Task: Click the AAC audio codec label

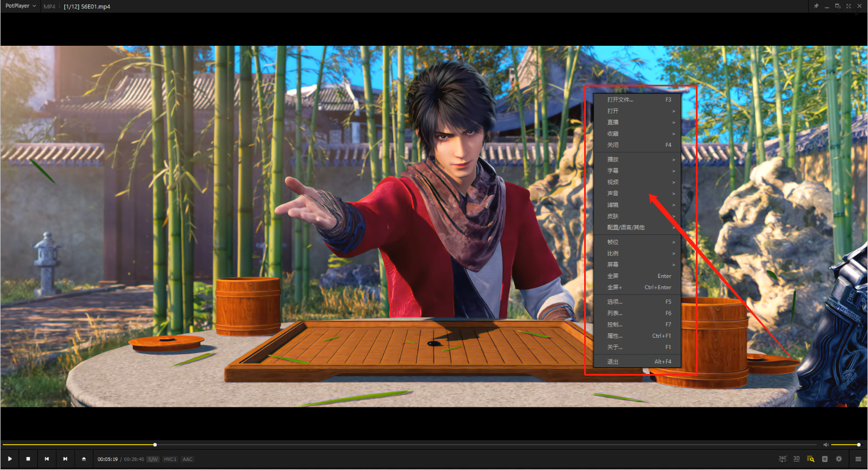Action: (x=188, y=459)
